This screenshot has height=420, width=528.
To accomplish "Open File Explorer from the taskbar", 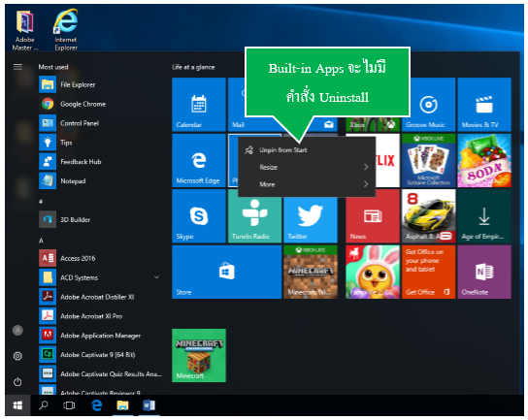I will coord(122,405).
